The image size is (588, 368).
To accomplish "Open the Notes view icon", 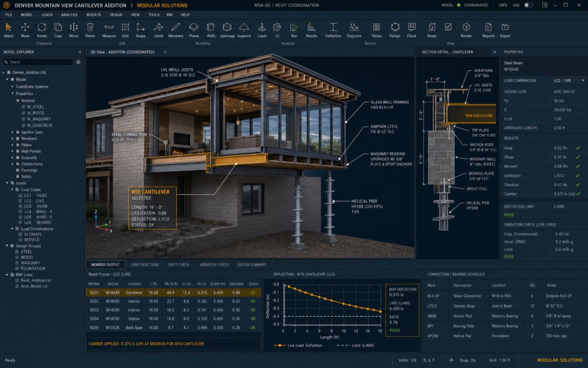I will coord(432,30).
